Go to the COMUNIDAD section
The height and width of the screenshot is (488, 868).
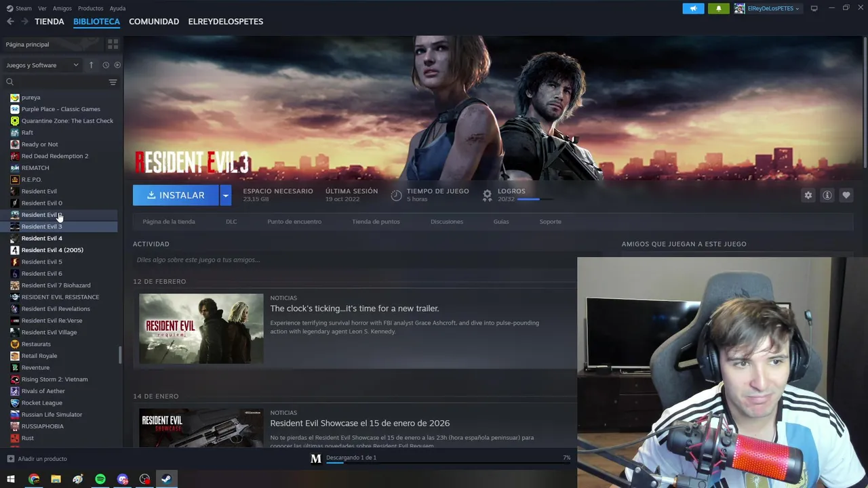154,22
